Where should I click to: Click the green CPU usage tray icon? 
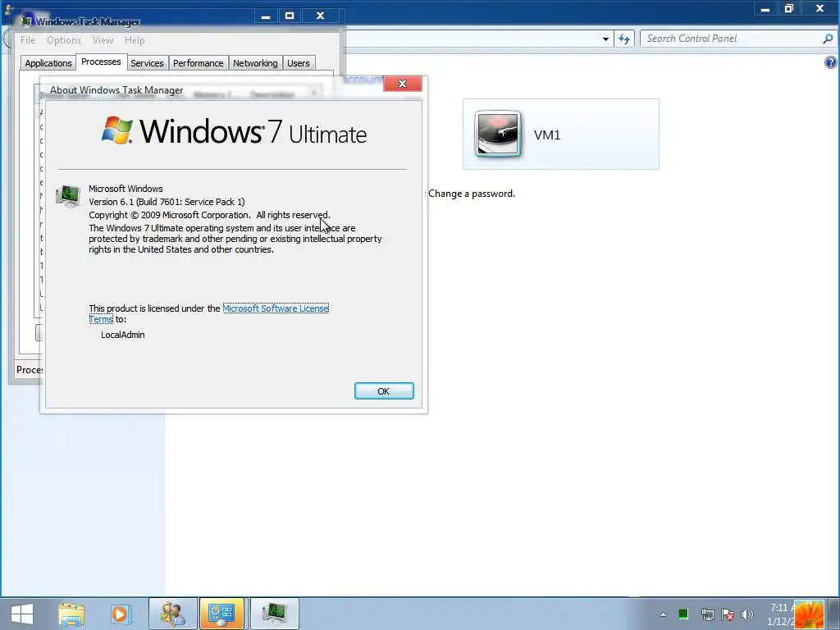[x=683, y=614]
